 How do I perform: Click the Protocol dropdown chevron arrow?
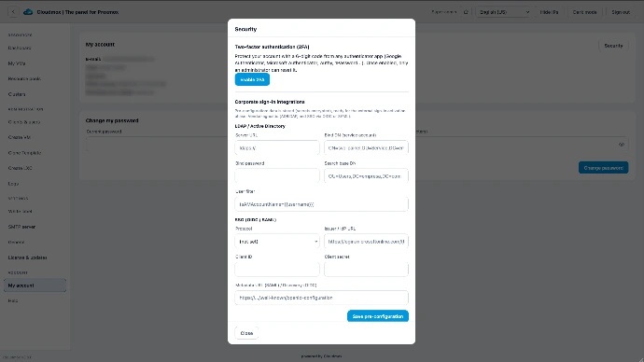pos(315,242)
